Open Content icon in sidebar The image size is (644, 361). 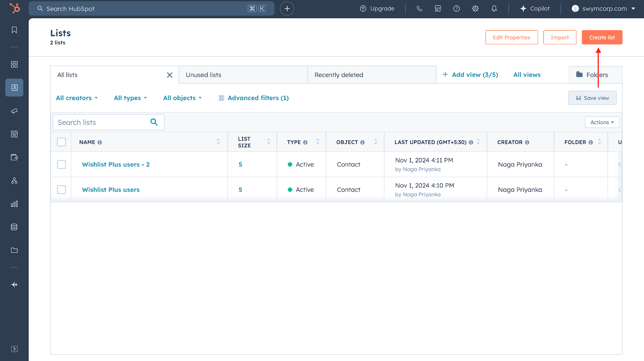click(14, 134)
